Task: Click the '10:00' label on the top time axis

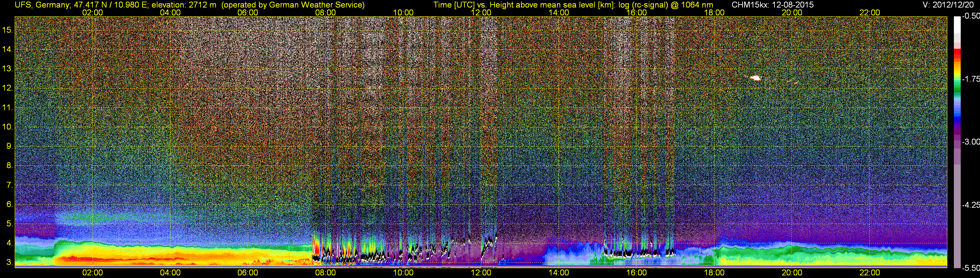Action: 403,12
